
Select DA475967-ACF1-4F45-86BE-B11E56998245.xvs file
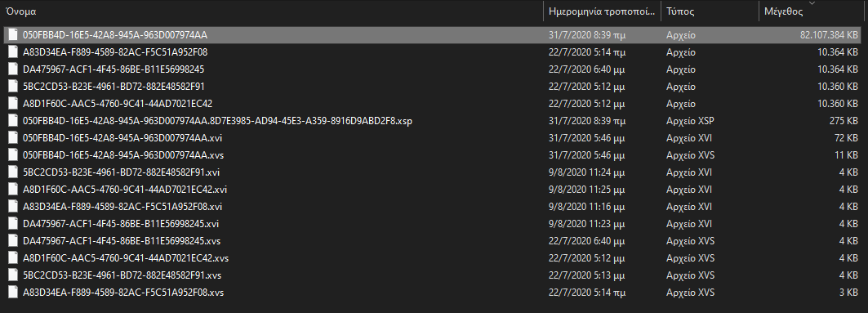pyautogui.click(x=122, y=241)
